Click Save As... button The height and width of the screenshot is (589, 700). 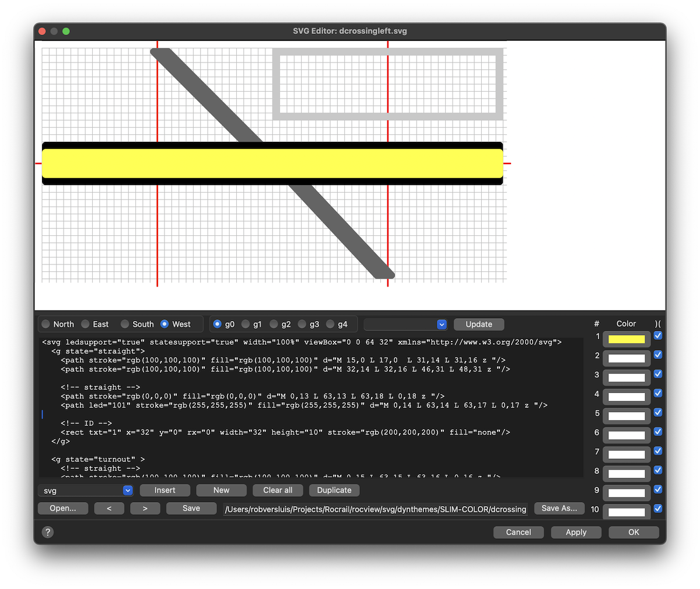(559, 508)
